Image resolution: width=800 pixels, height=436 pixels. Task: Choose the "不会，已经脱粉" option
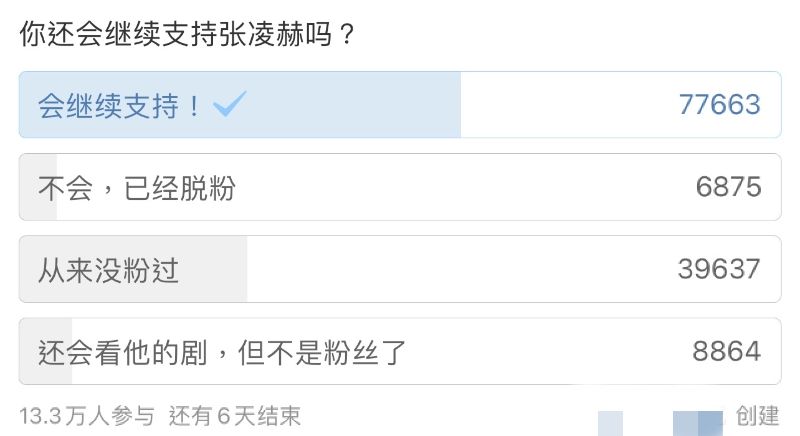(x=136, y=187)
